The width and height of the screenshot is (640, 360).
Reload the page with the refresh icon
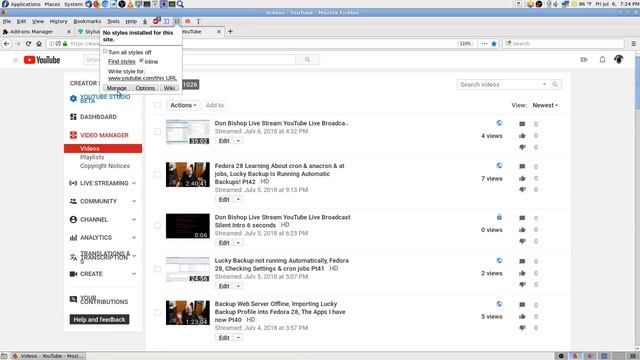click(28, 43)
